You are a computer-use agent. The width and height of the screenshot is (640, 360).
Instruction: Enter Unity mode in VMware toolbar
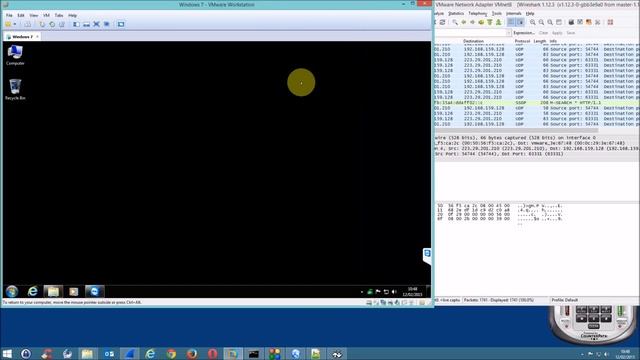pyautogui.click(x=107, y=24)
